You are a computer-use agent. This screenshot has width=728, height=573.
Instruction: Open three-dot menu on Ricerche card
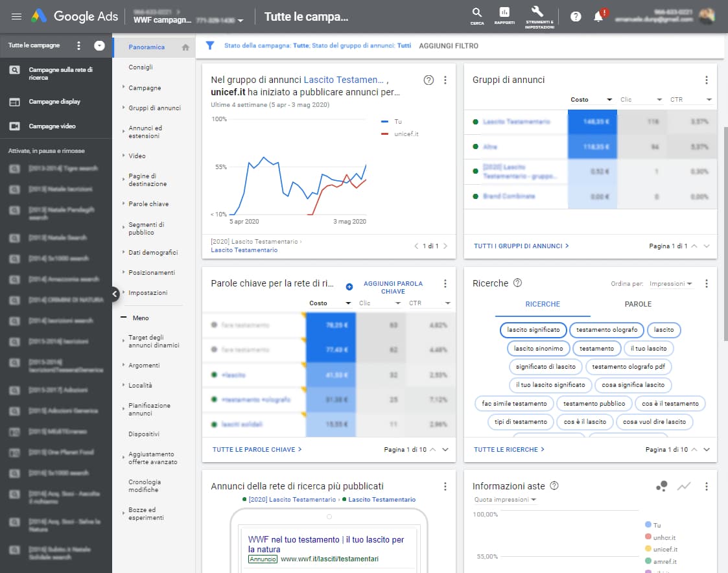coord(707,284)
